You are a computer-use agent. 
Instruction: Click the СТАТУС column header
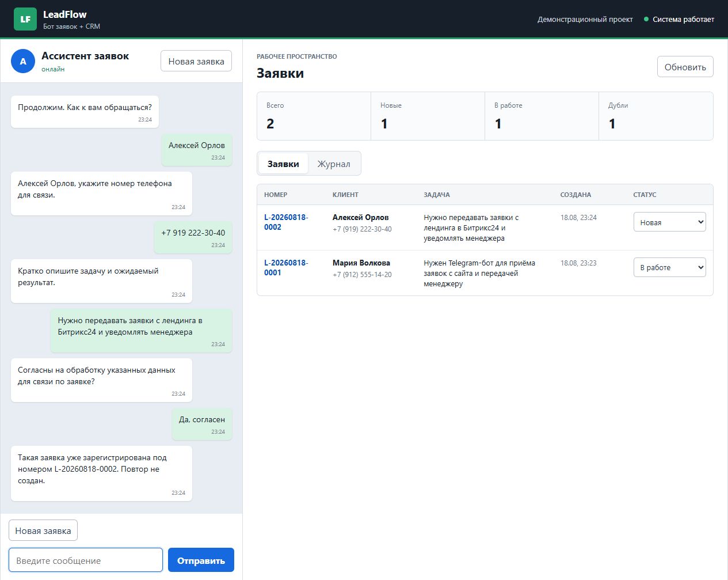click(x=645, y=195)
